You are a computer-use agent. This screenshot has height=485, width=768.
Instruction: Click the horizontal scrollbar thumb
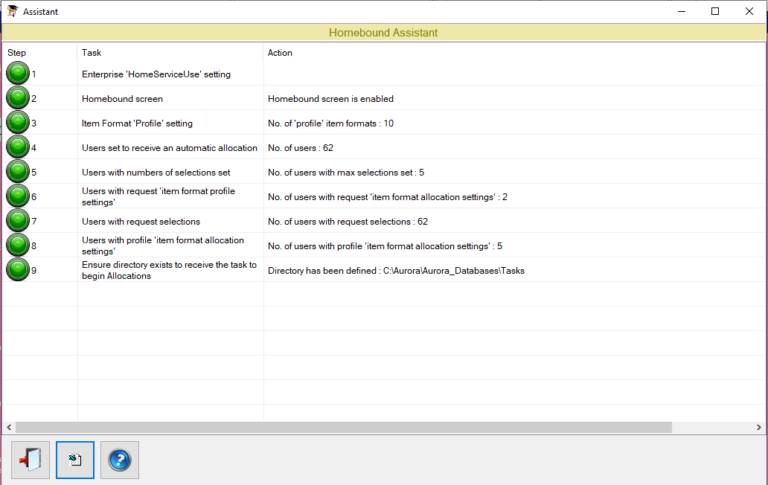pos(344,427)
